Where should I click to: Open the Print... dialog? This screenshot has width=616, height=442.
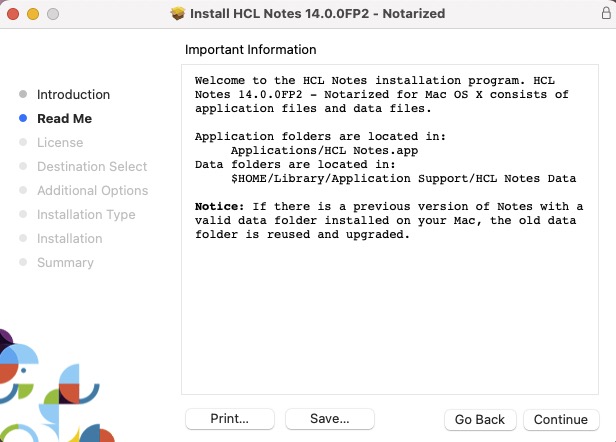click(x=230, y=419)
